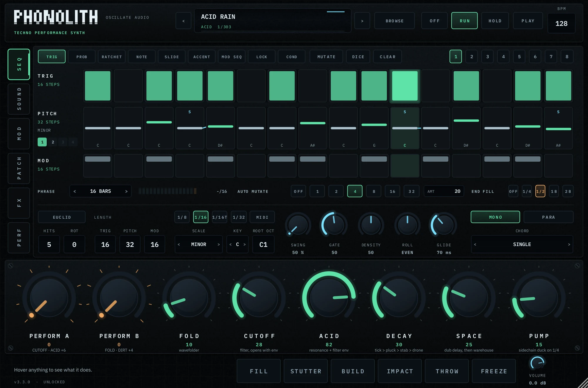Switch to the ACCENT sequencer lane tab
Image resolution: width=588 pixels, height=388 pixels.
202,57
